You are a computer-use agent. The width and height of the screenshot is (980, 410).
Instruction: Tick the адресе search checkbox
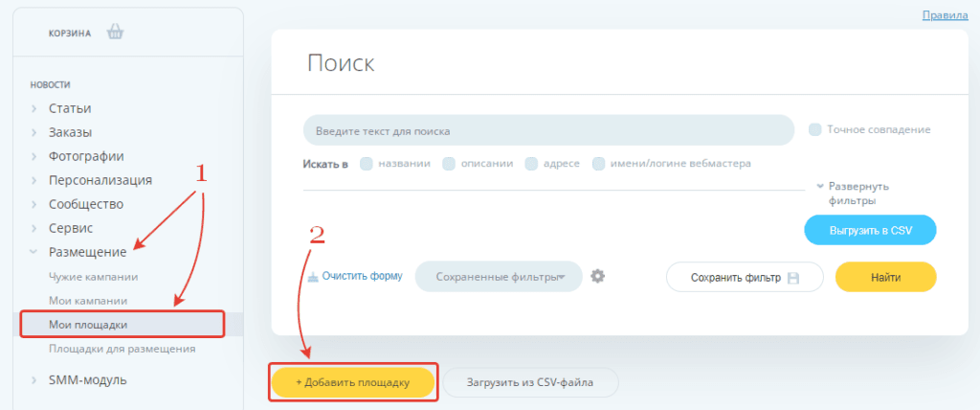pyautogui.click(x=531, y=164)
